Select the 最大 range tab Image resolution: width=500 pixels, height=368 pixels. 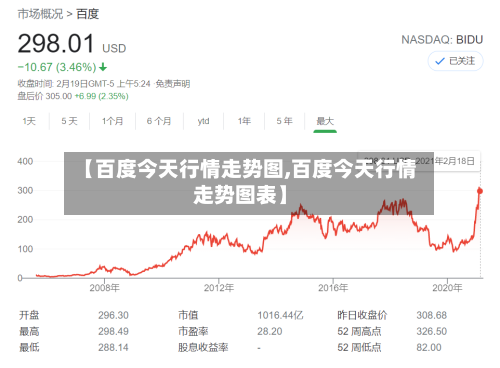pyautogui.click(x=325, y=121)
